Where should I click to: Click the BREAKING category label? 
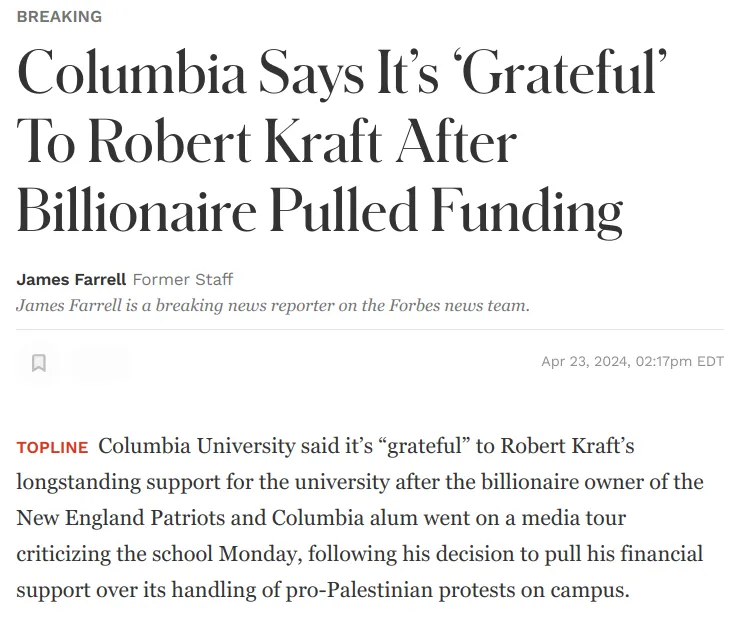tap(59, 17)
